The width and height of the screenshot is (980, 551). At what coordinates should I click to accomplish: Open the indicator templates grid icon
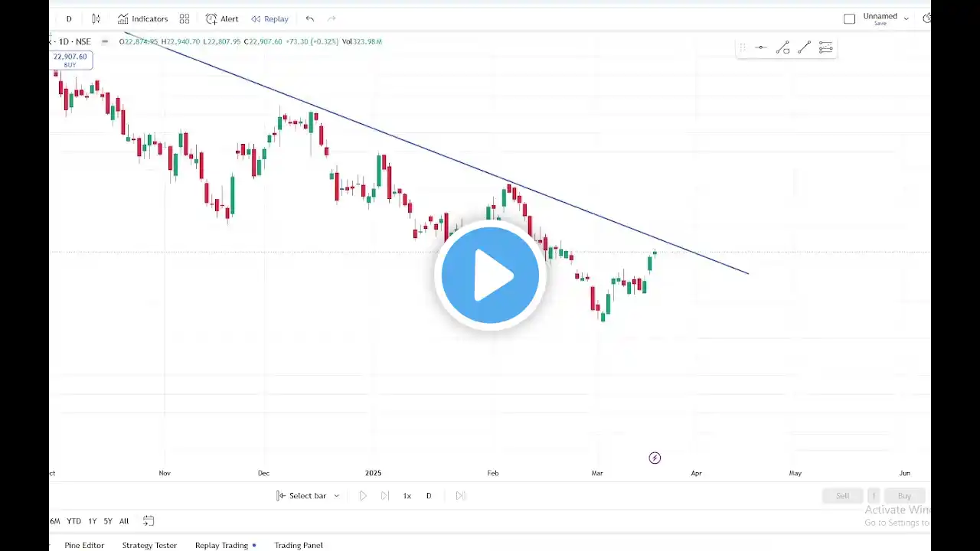(185, 18)
